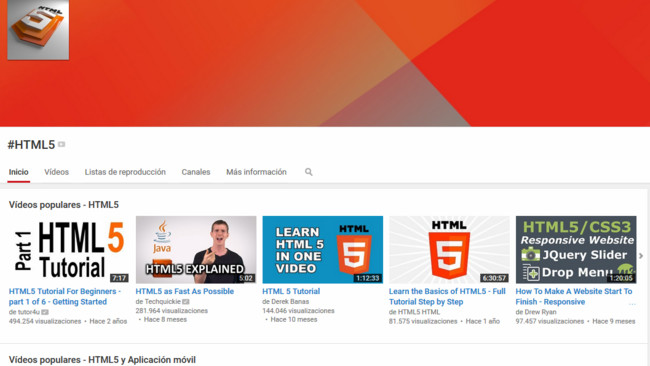Open the HTML5/CSS3 Responsive Website thumbnail
Image resolution: width=650 pixels, height=366 pixels.
pyautogui.click(x=576, y=250)
